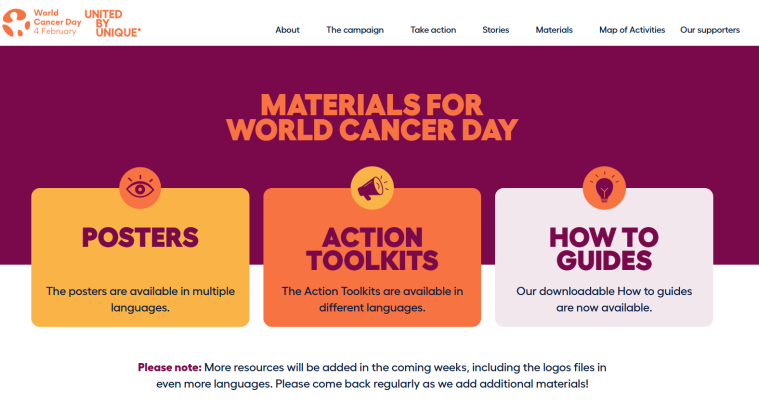Viewport: 759px width, 404px height.
Task: Open The campaign menu item
Action: 355,30
